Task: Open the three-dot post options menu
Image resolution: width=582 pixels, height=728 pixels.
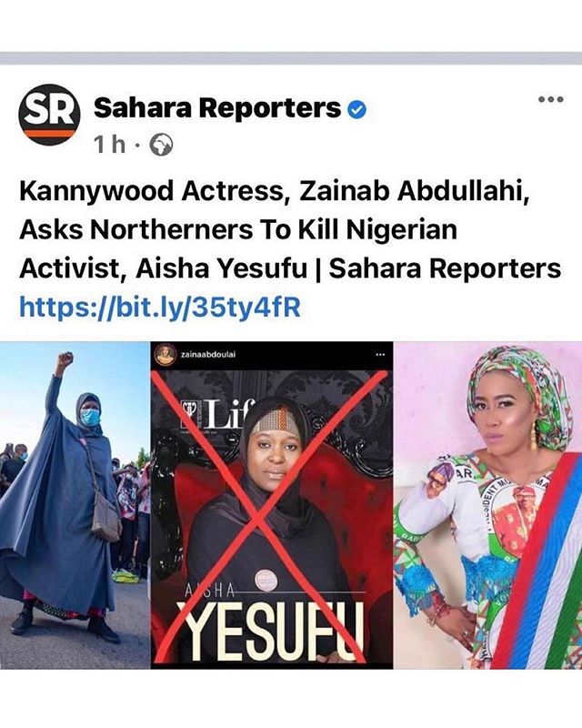Action: tap(551, 99)
